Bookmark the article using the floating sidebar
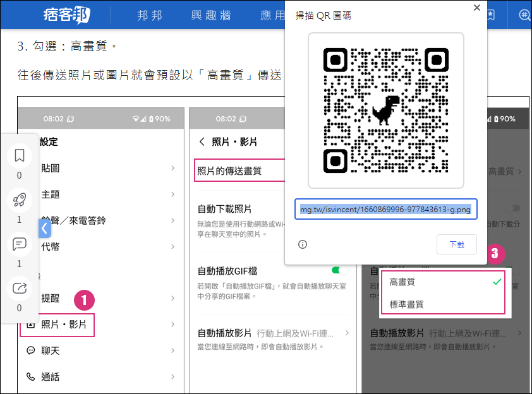This screenshot has height=394, width=532. pos(20,155)
